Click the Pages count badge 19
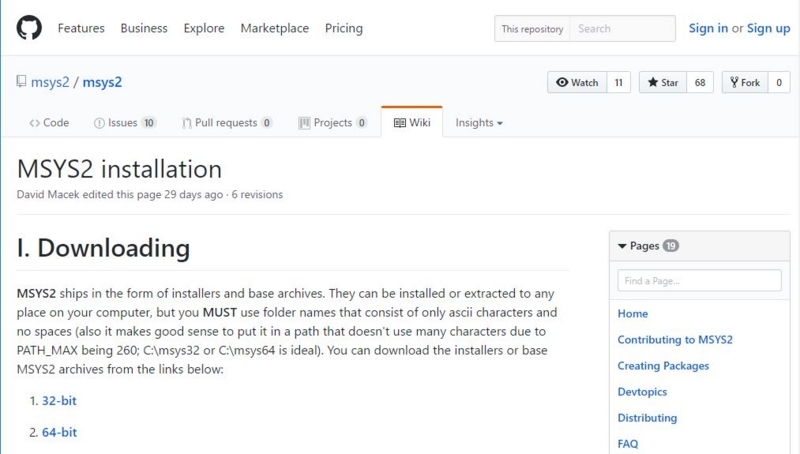Viewport: 800px width, 454px height. 670,246
